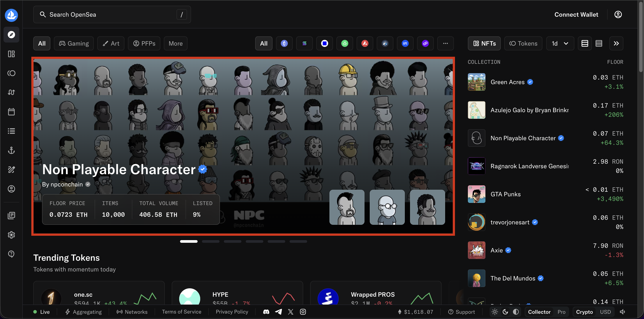
Task: Open the Drops calendar icon in sidebar
Action: [x=11, y=112]
